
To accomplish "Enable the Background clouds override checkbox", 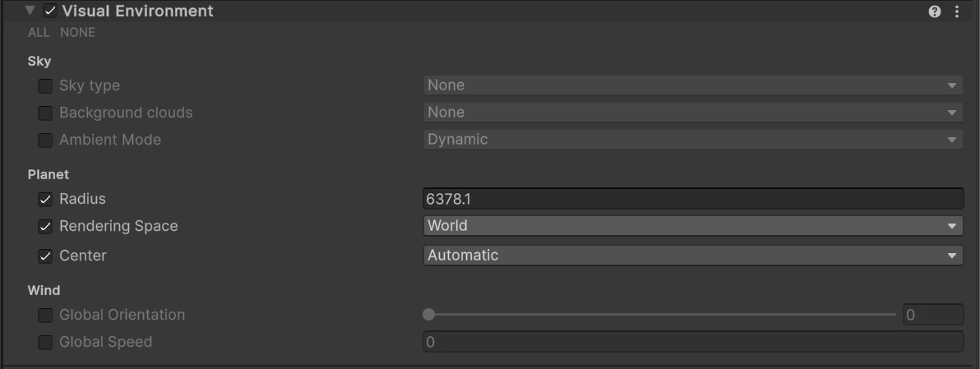I will click(x=45, y=113).
